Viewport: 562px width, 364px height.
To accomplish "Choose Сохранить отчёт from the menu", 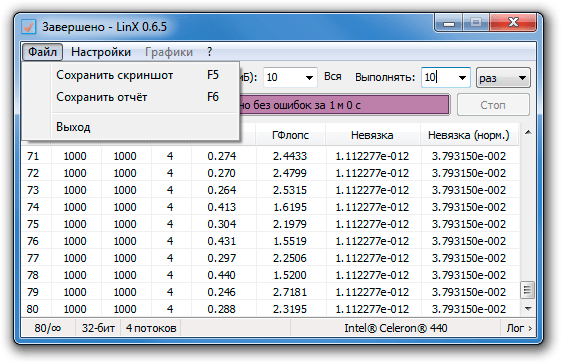I will click(138, 97).
